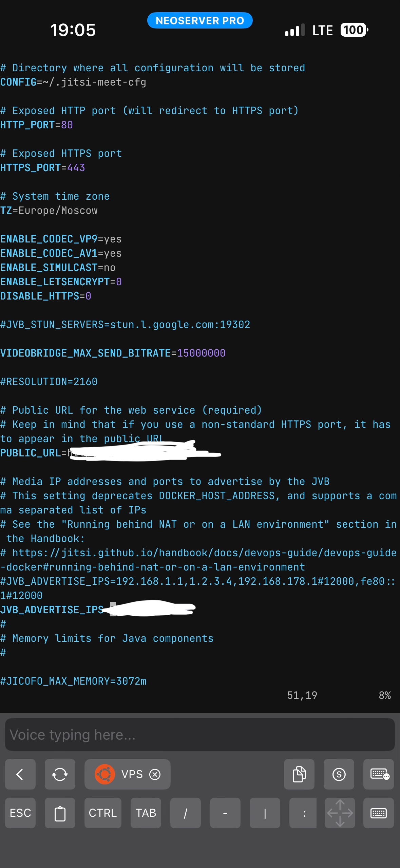
Task: Tap the ESC key
Action: [x=20, y=813]
